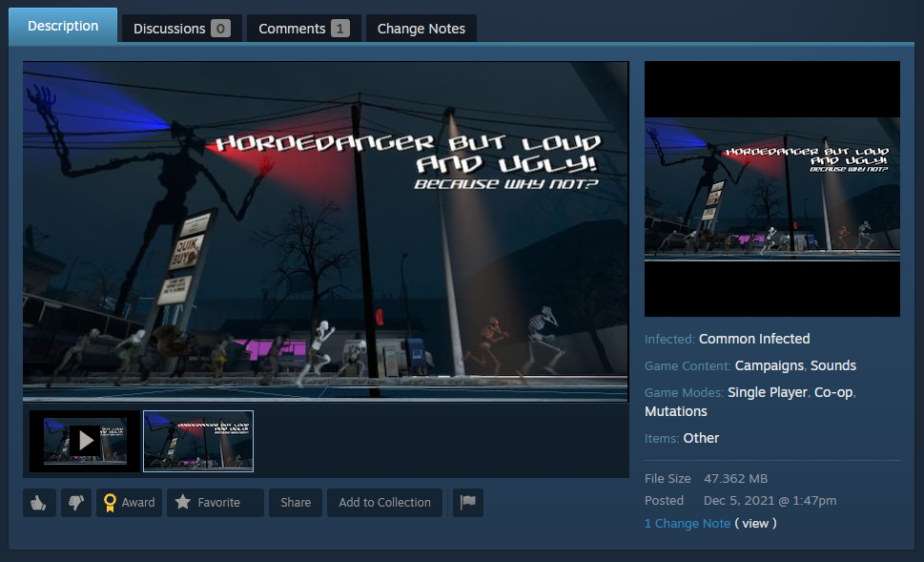
Task: Filter by Co-op game mode tag
Action: pyautogui.click(x=833, y=392)
